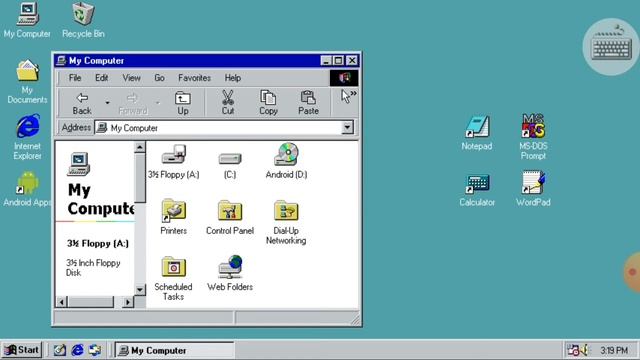Click Outlook Express quick launch icon
640x360 pixels.
coord(95,350)
